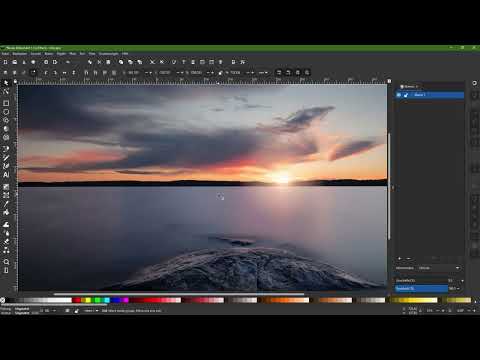Select the Zoom magnifier tool
The width and height of the screenshot is (480, 360).
[6, 262]
